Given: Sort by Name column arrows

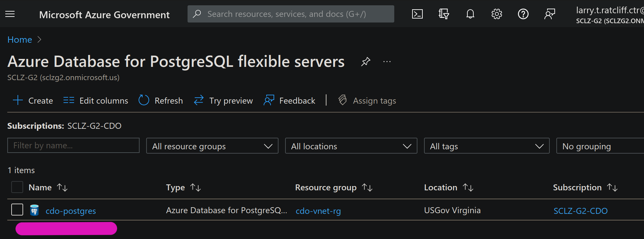Looking at the screenshot, I should 62,188.
